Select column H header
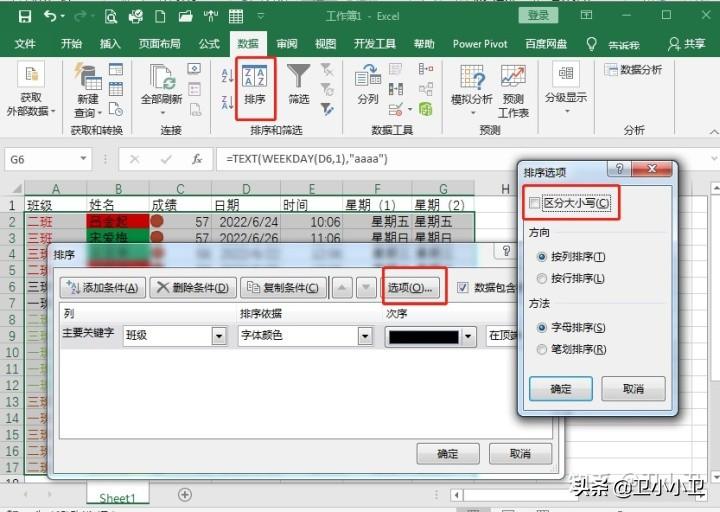Image resolution: width=720 pixels, height=512 pixels. coord(505,189)
